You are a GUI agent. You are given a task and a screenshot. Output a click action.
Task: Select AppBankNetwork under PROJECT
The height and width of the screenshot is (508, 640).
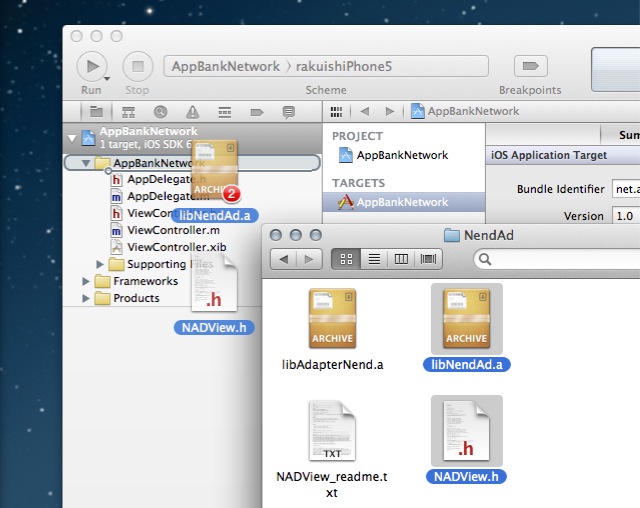click(x=402, y=155)
